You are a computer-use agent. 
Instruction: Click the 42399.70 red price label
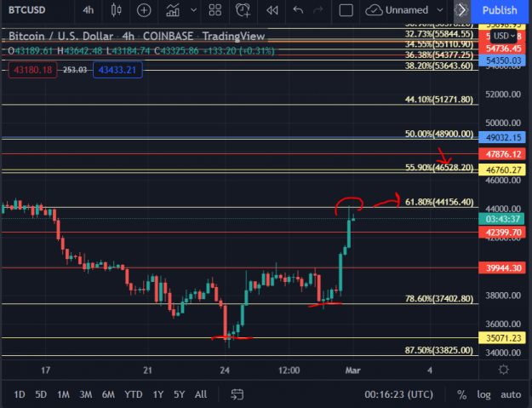click(503, 233)
